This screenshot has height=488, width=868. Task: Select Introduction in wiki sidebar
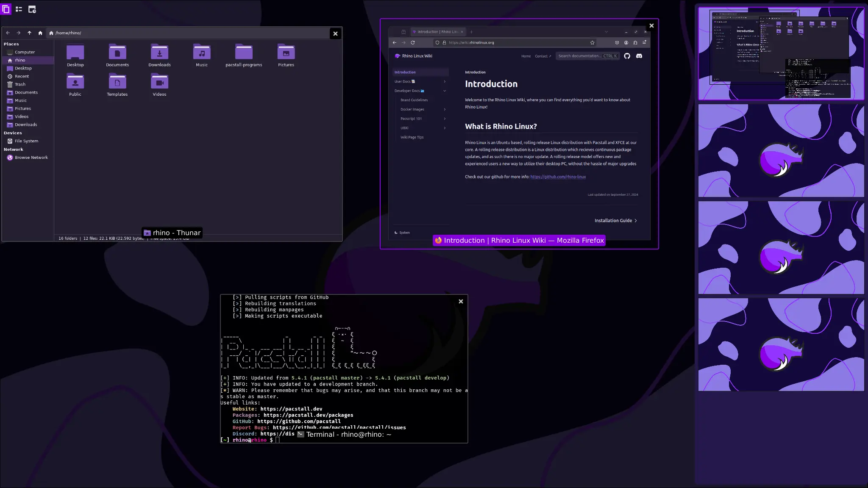pyautogui.click(x=420, y=72)
